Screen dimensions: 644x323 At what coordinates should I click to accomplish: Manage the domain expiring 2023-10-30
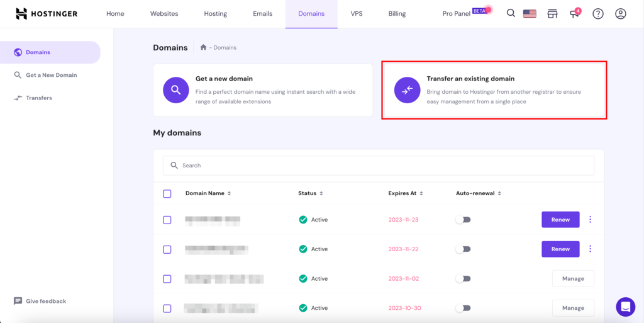[573, 308]
